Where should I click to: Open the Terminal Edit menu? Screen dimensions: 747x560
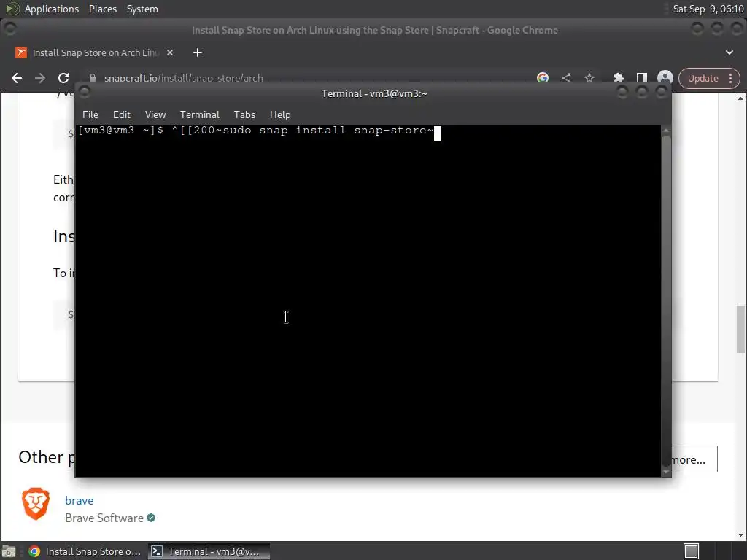click(122, 114)
